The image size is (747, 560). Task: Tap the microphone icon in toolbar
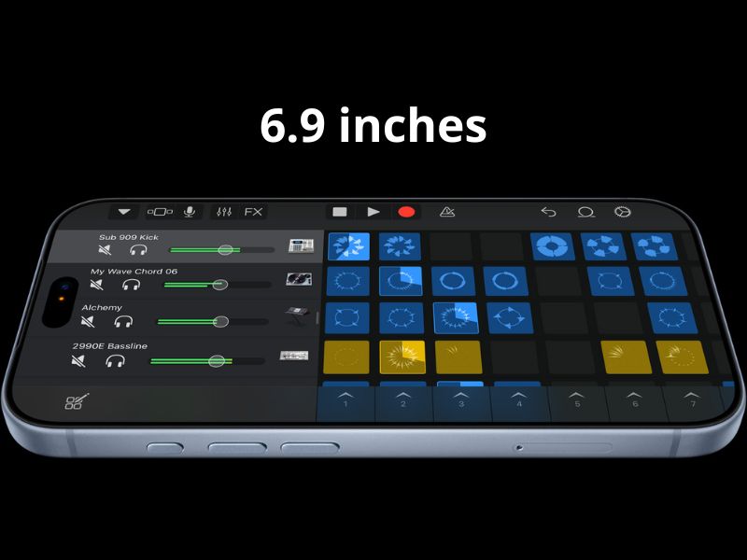coord(190,212)
